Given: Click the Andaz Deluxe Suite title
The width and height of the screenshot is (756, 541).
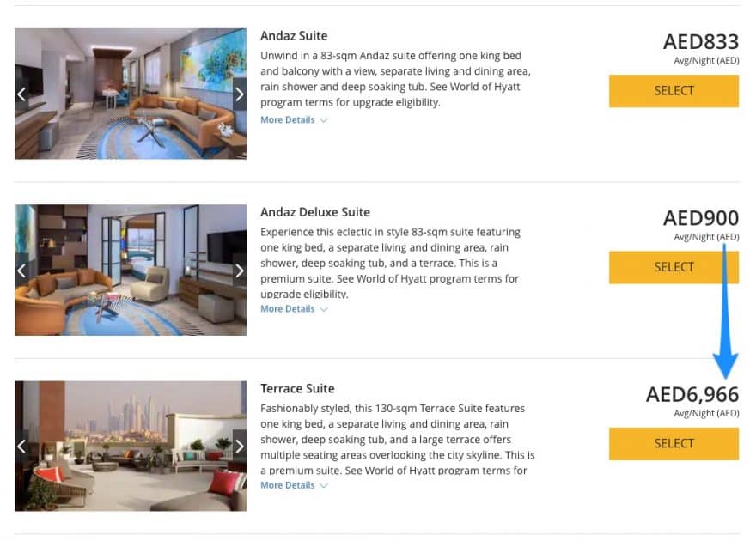Looking at the screenshot, I should (x=315, y=212).
